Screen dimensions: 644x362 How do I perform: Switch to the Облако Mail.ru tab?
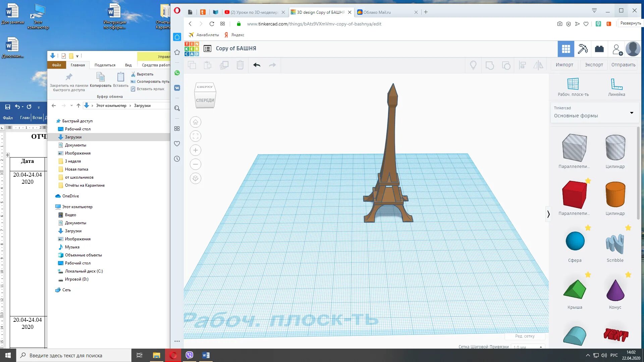point(387,12)
